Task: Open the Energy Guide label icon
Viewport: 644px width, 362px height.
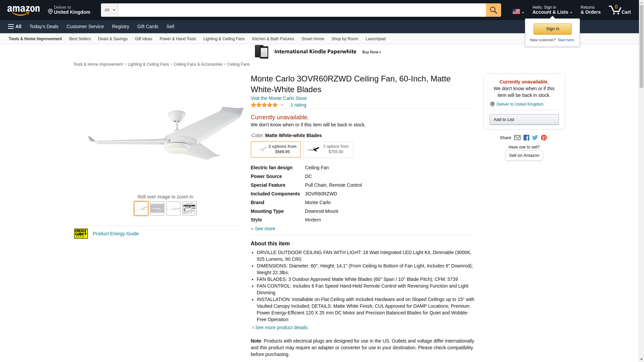Action: tap(81, 234)
